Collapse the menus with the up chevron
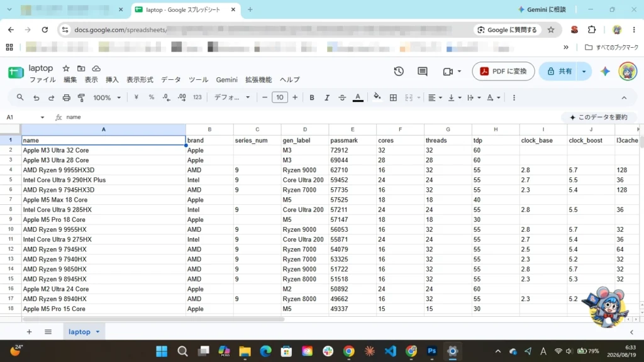644x362 pixels. click(x=624, y=97)
